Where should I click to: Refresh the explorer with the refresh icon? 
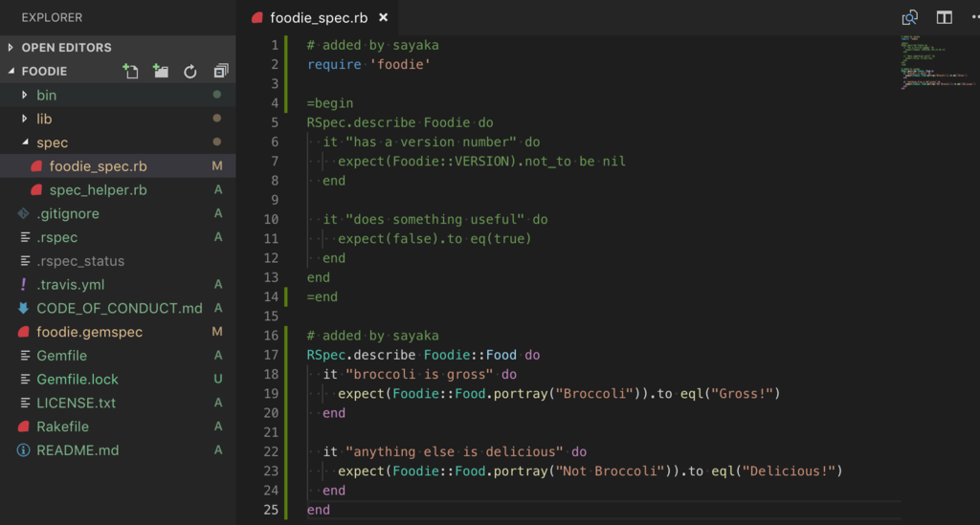tap(190, 72)
